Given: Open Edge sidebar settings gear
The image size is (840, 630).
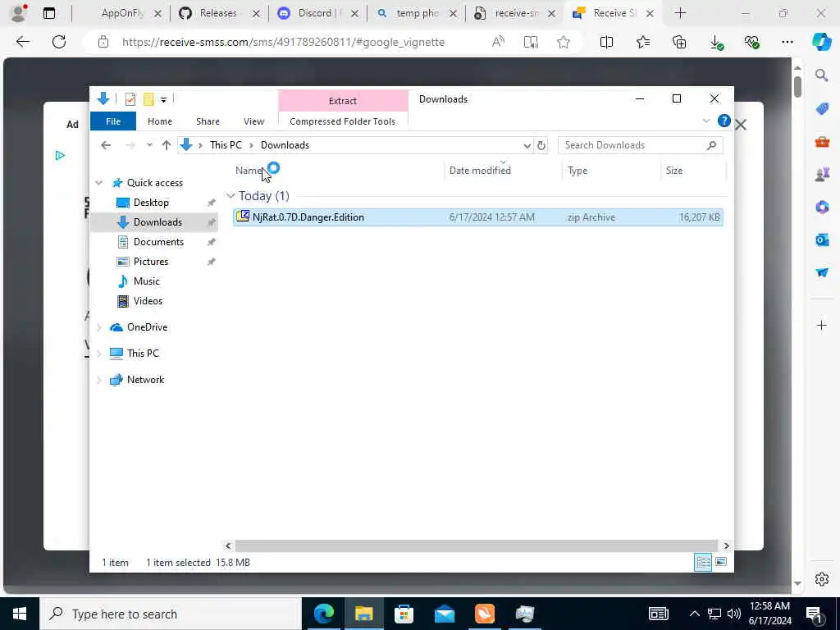Looking at the screenshot, I should pyautogui.click(x=822, y=579).
